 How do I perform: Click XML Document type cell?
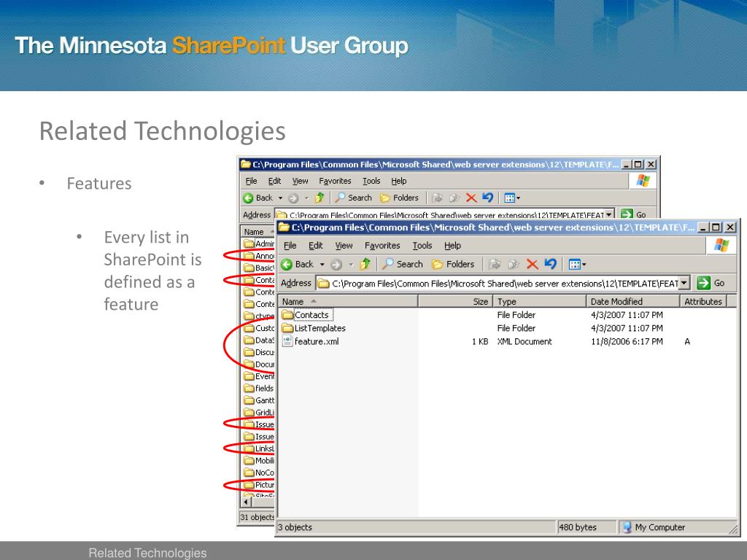tap(524, 341)
